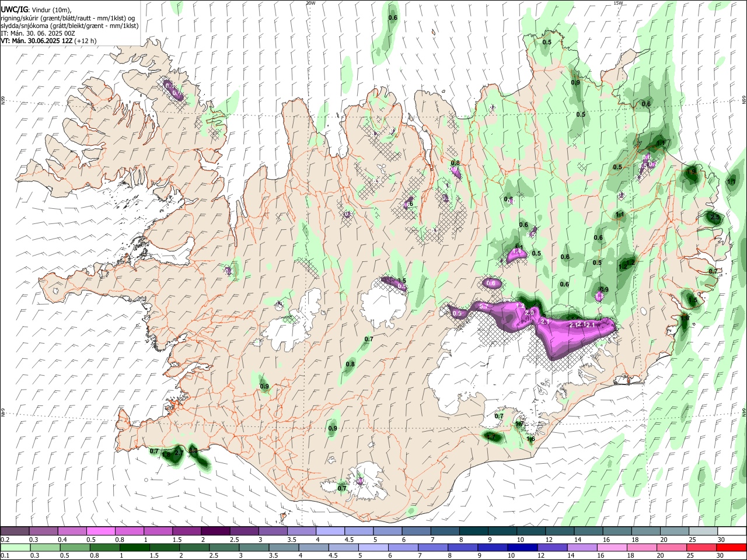Select the bright red rain swatch labeled 30
This screenshot has height=560, width=747.
click(x=731, y=547)
